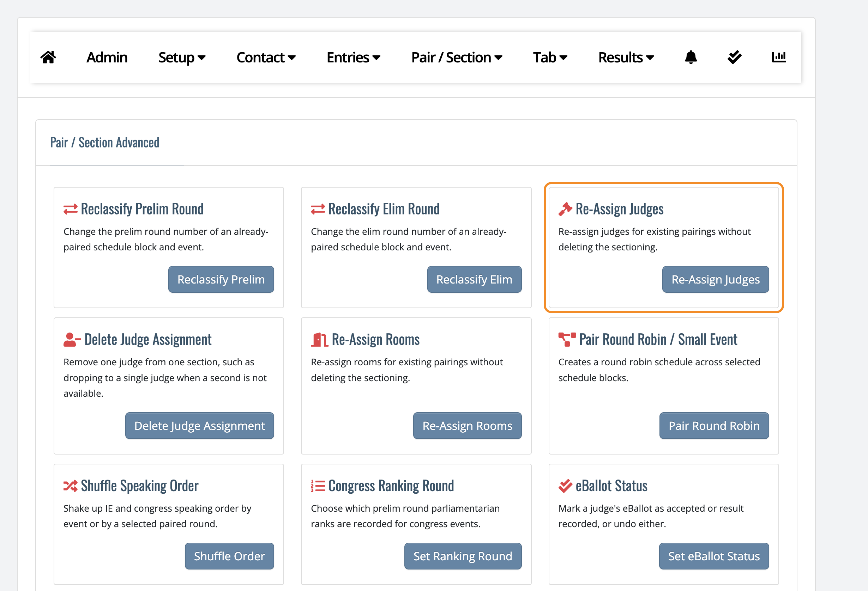Click the Set eBallot Status button
Screen dimensions: 868x591
[714, 556]
